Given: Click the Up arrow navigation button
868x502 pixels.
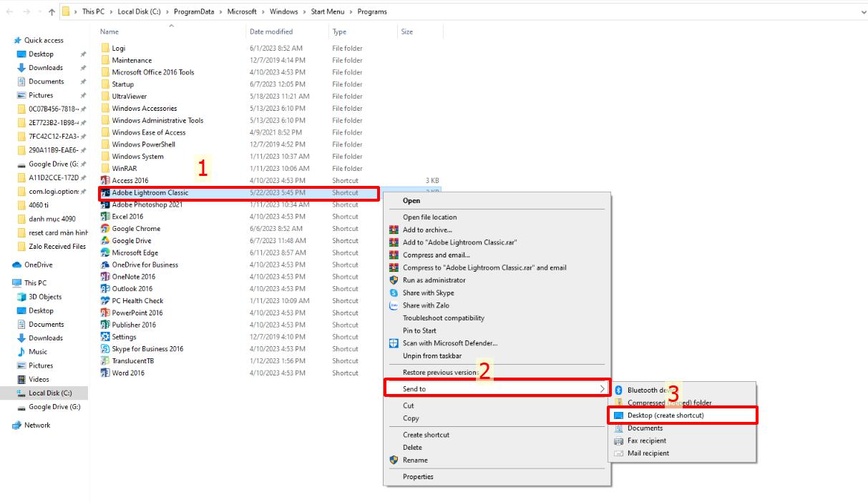Looking at the screenshot, I should 52,12.
